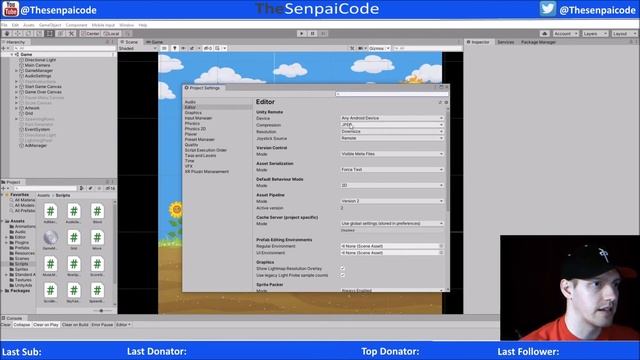Select XR Plugin Management category
640x360 pixels.
pos(207,171)
